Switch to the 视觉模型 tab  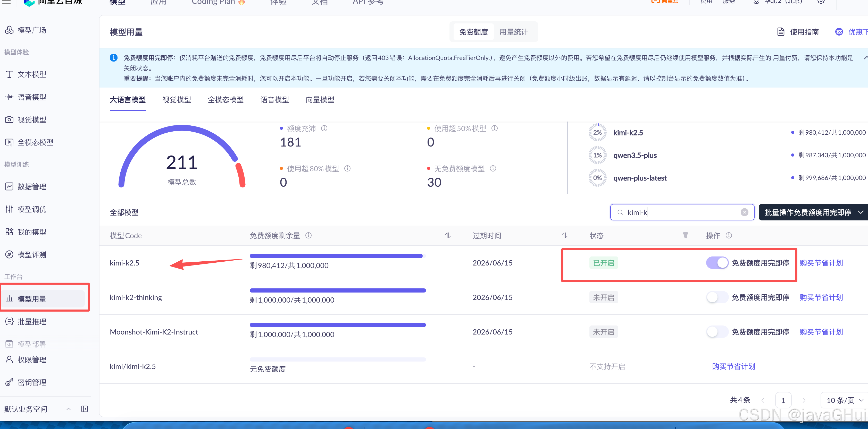click(177, 100)
